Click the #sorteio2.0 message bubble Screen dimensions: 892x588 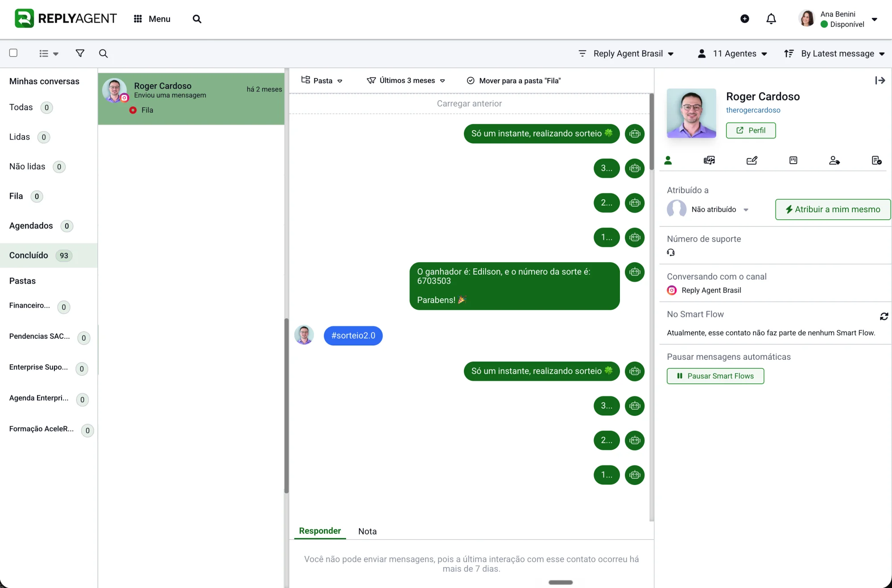click(353, 336)
